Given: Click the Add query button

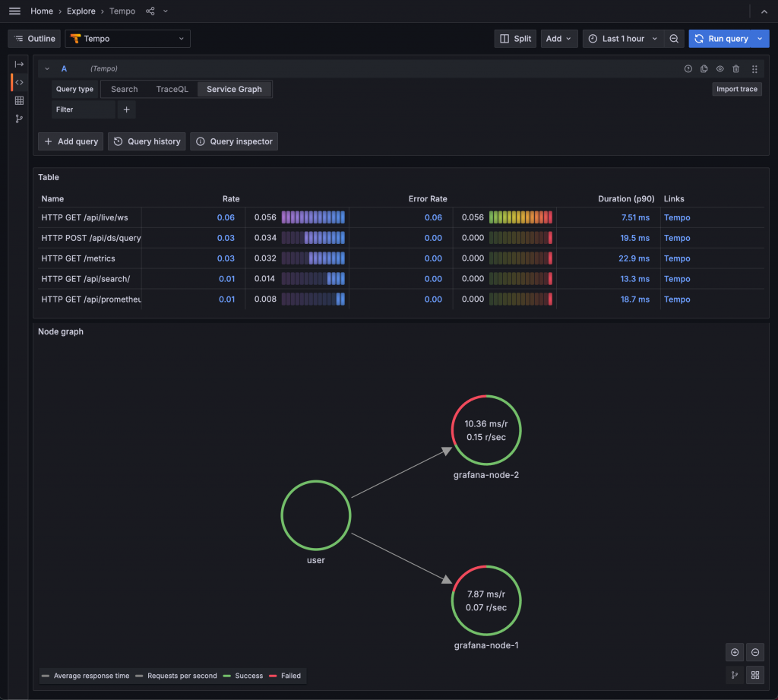Looking at the screenshot, I should click(x=71, y=141).
